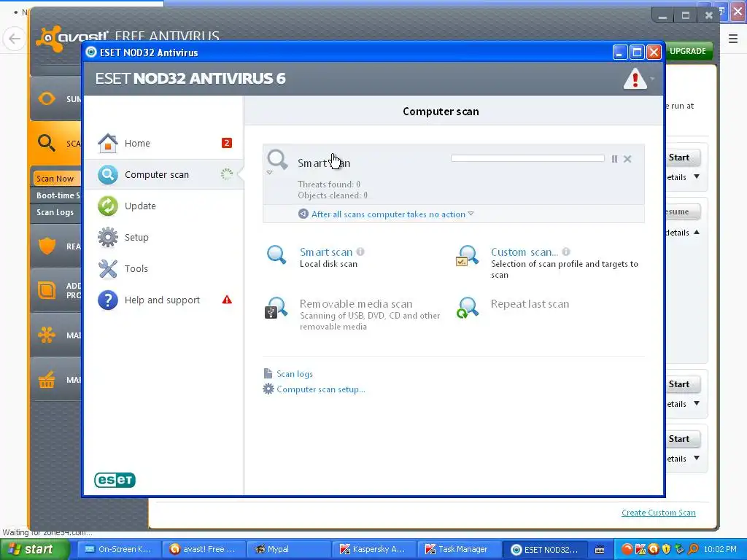Click the Computer scan setup gear icon

click(268, 389)
